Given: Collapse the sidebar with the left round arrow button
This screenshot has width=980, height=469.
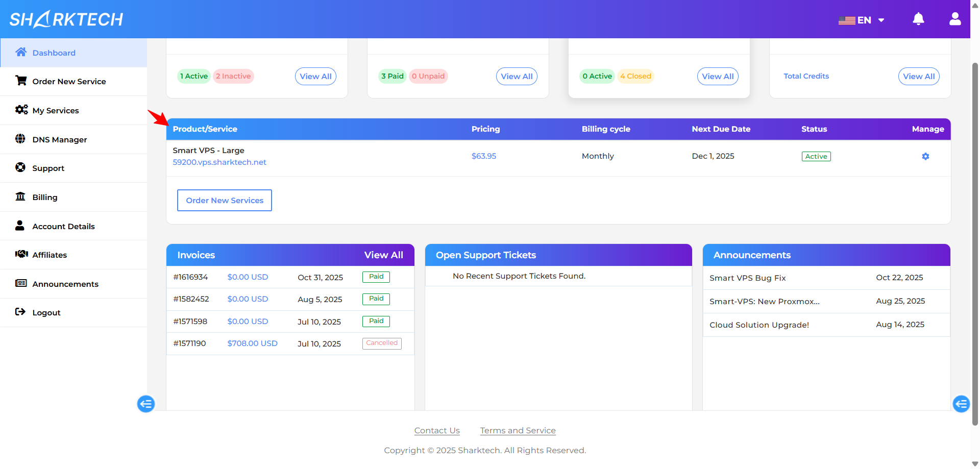Looking at the screenshot, I should pos(146,404).
